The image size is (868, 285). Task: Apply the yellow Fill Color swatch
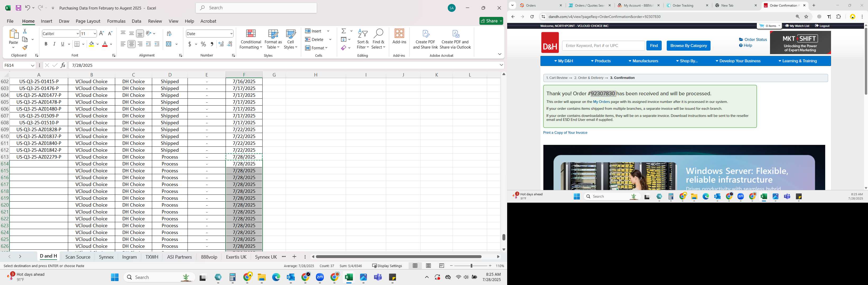[91, 44]
